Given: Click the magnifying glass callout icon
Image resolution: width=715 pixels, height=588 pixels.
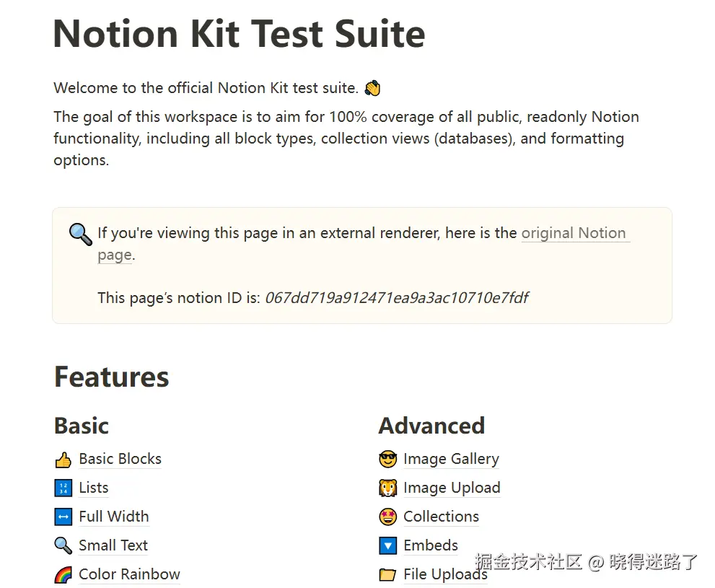Looking at the screenshot, I should pyautogui.click(x=81, y=234).
